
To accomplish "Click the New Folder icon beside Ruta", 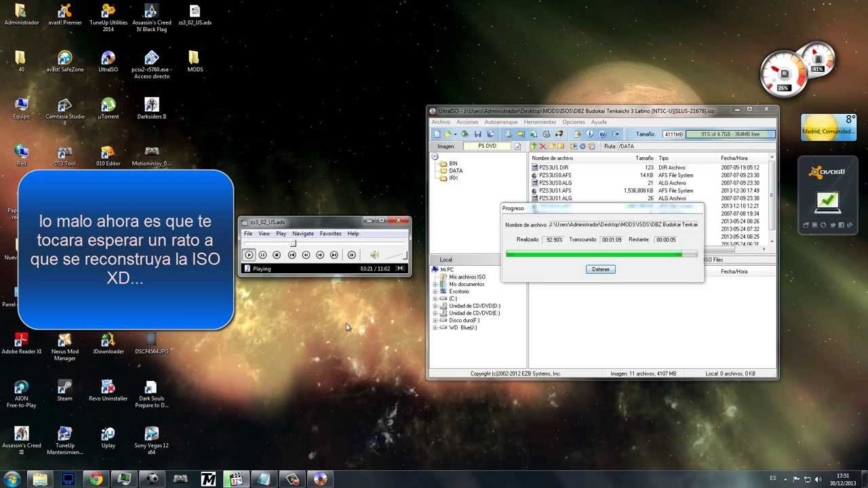I will click(551, 146).
